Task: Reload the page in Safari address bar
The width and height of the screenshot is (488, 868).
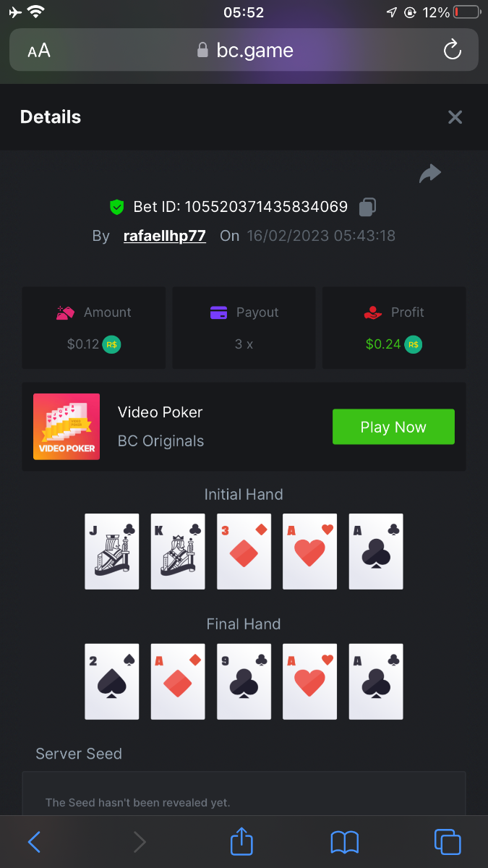Action: [452, 50]
